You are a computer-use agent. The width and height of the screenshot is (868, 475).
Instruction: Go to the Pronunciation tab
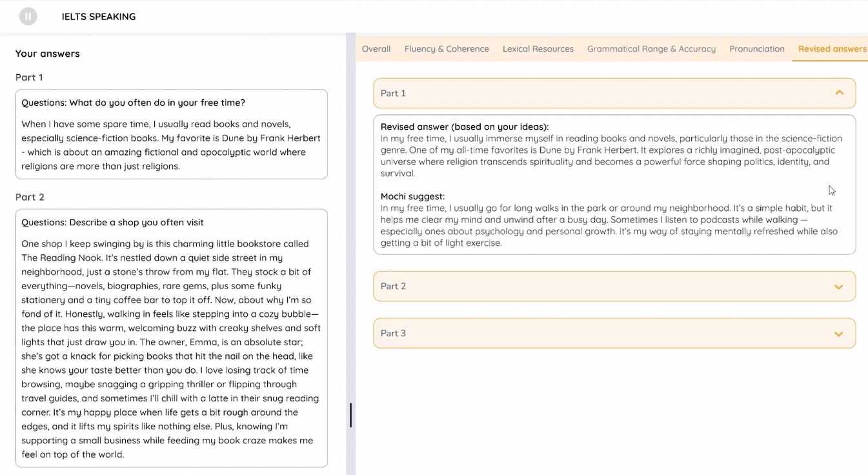point(757,48)
